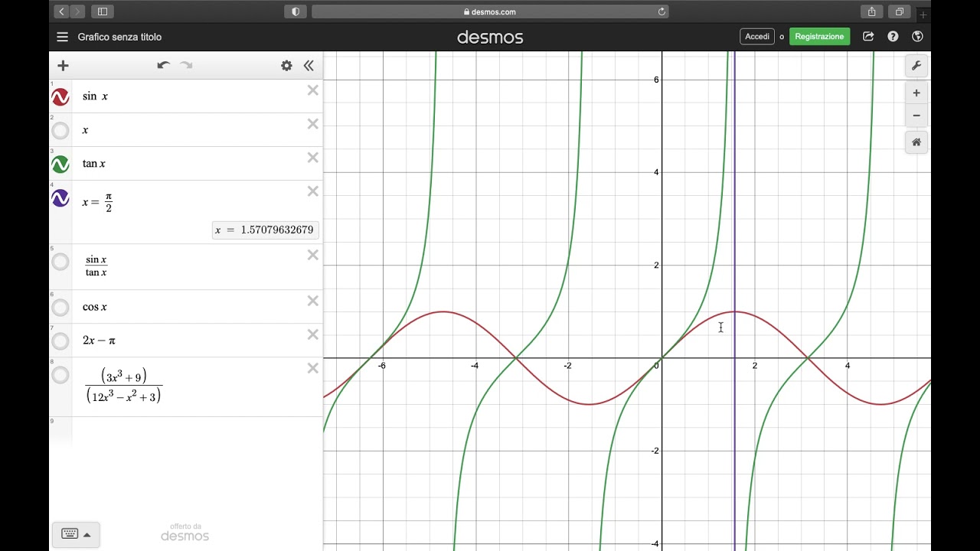Open the graph settings wrench

(x=916, y=66)
